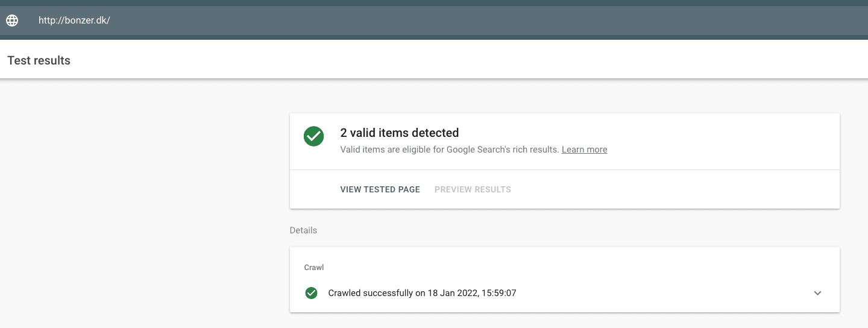Click the timestamp 15:59:07 in the crawl row

tap(498, 293)
